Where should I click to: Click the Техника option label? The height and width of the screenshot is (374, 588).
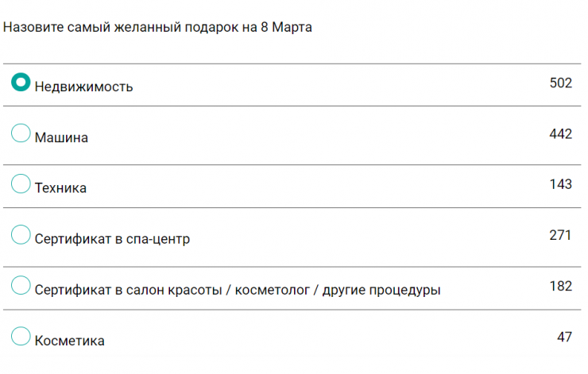point(60,188)
